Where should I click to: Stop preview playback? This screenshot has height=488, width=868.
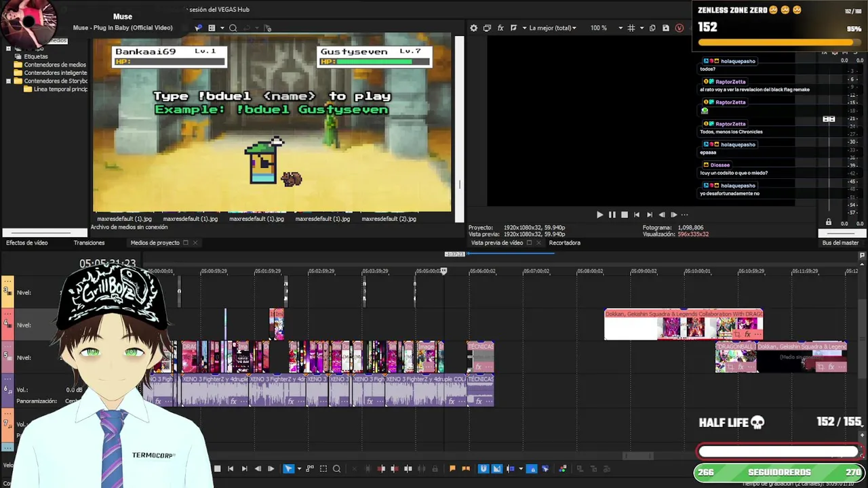(x=625, y=215)
